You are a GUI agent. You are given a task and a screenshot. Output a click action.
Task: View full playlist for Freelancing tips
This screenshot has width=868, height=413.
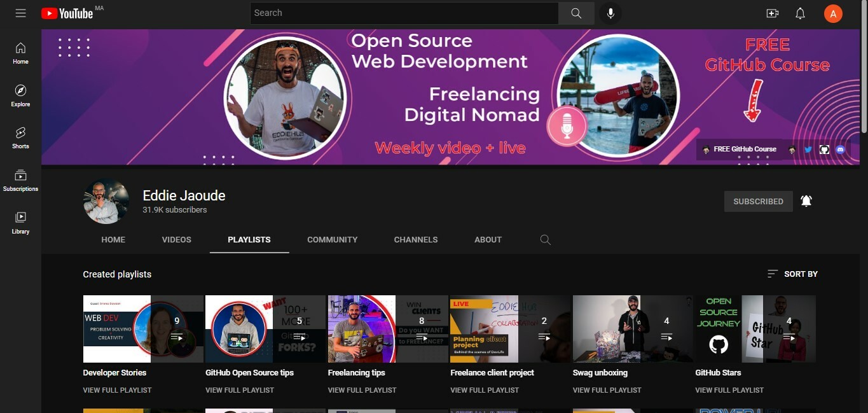click(x=362, y=390)
